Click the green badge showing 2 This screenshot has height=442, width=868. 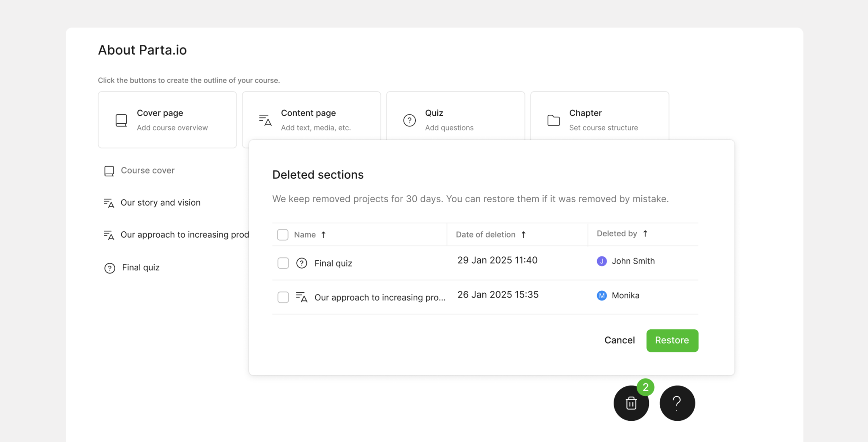tap(645, 387)
